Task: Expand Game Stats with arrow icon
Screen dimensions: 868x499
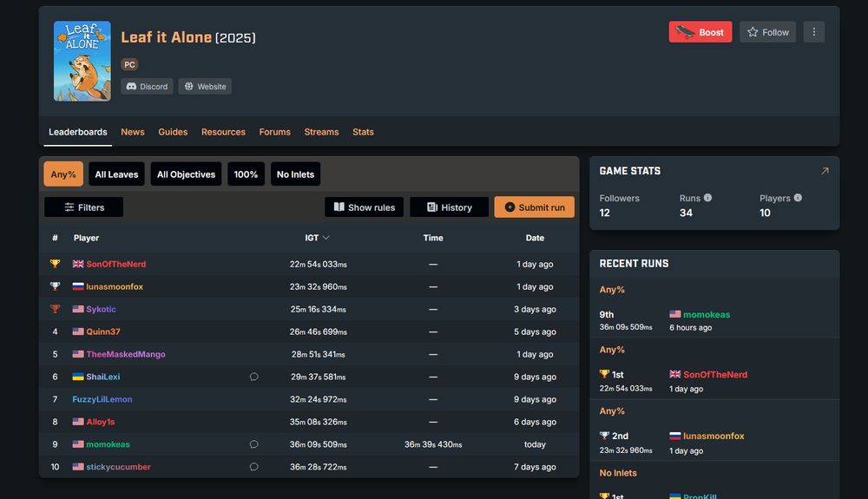Action: point(825,172)
